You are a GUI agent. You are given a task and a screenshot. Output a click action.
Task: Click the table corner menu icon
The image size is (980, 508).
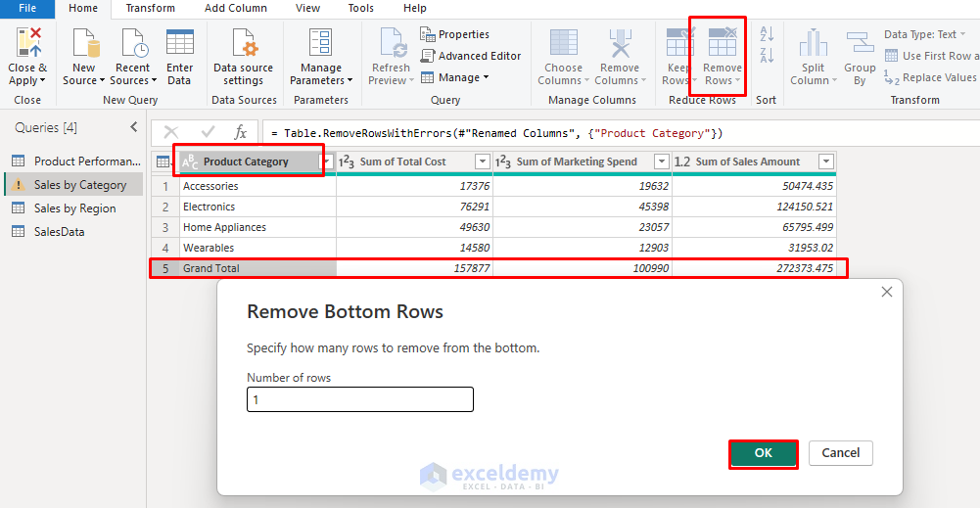click(x=163, y=162)
